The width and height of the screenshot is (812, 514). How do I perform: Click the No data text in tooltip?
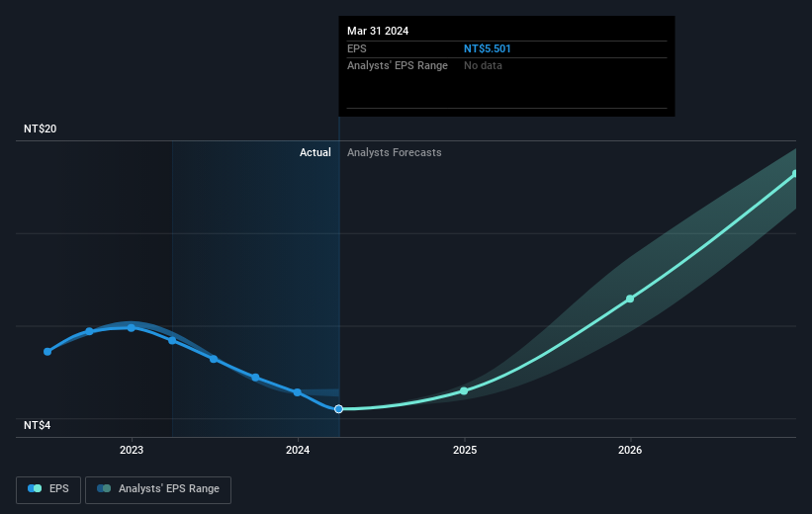(x=483, y=66)
